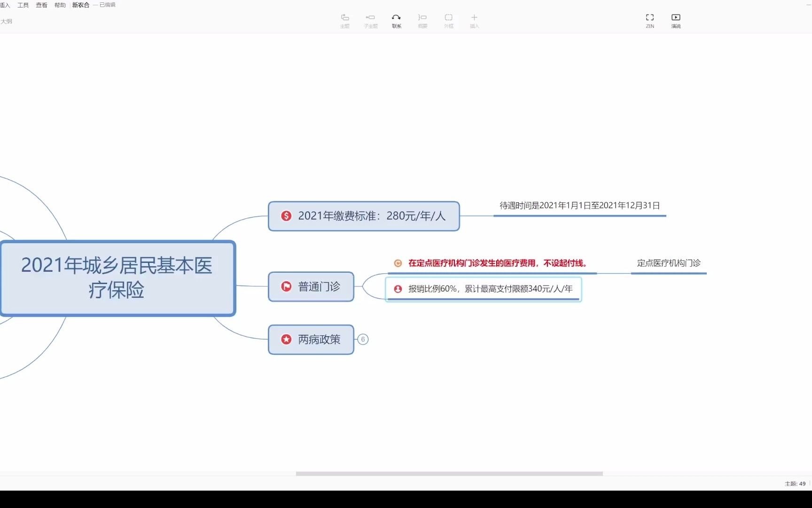Open the 帮助 menu
Image resolution: width=812 pixels, height=508 pixels.
coord(60,5)
